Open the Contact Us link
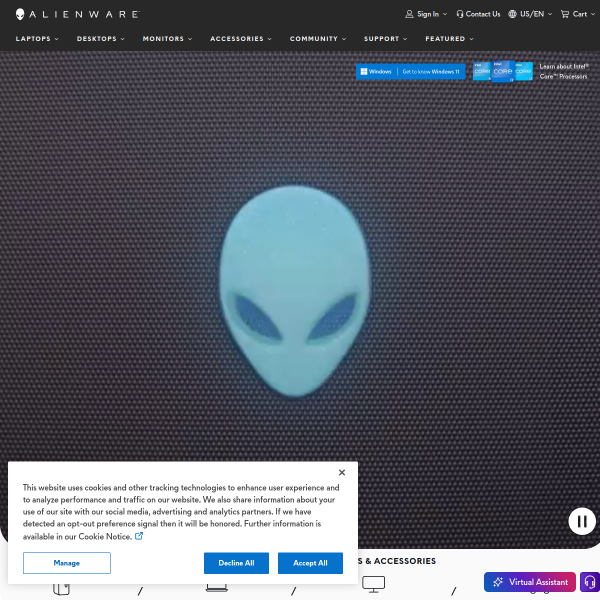 click(x=478, y=14)
